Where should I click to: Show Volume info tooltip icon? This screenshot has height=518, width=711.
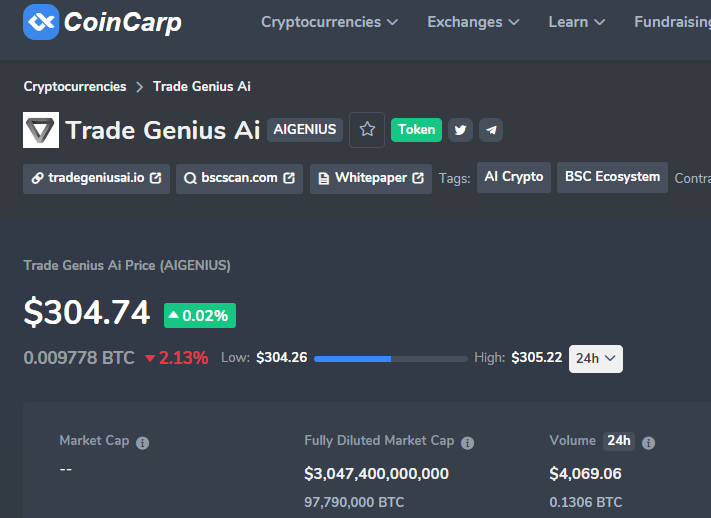648,443
